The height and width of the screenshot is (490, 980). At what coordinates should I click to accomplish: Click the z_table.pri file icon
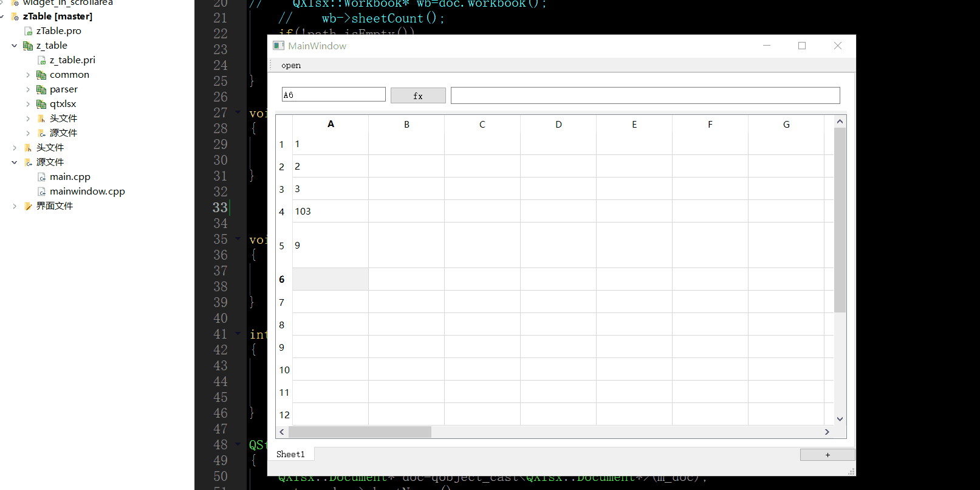tap(42, 60)
